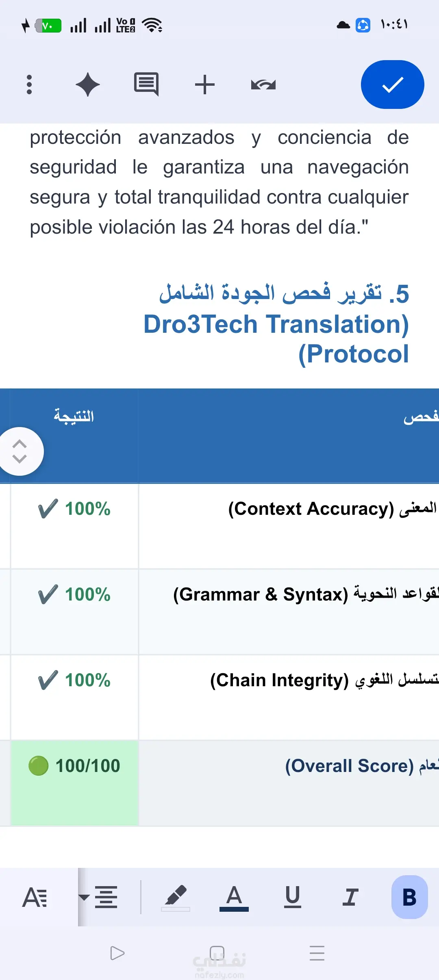Tap the Gemini sparkle icon

(x=87, y=85)
